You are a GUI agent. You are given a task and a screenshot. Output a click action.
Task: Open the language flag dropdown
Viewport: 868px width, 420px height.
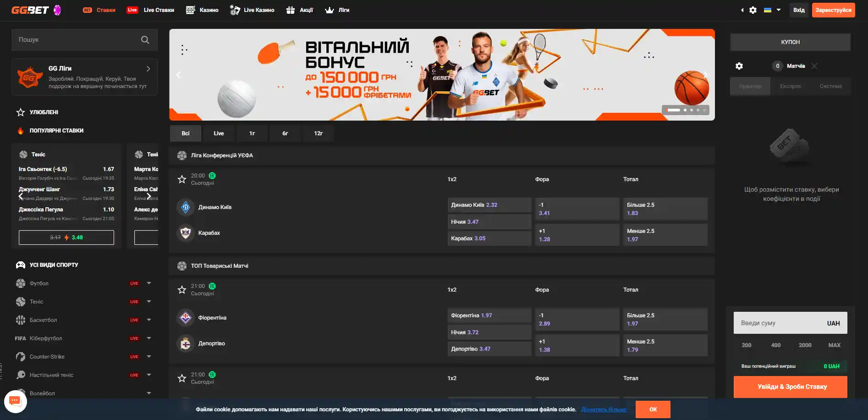[772, 10]
